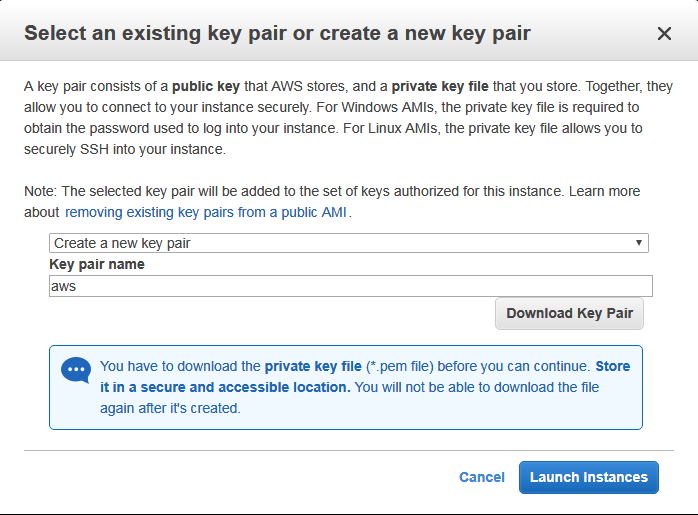Click the Key pair name label
The height and width of the screenshot is (515, 698).
tap(97, 264)
